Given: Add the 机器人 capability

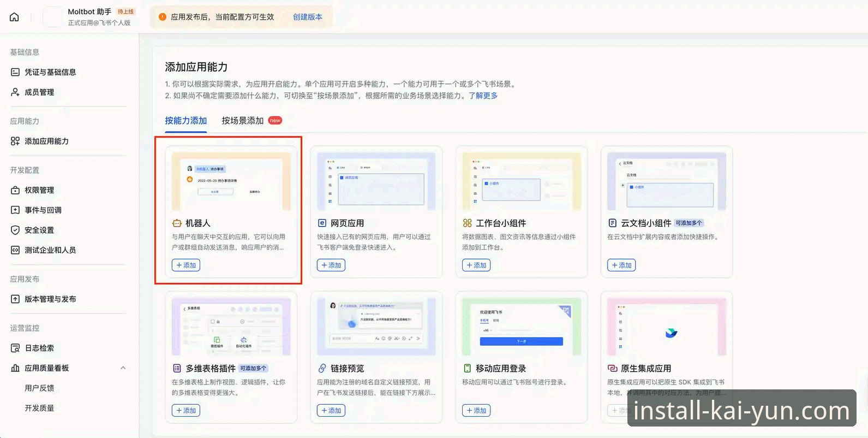Looking at the screenshot, I should tap(186, 265).
